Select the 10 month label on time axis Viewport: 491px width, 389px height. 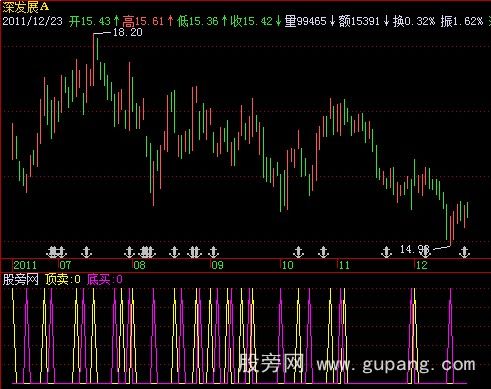[288, 265]
